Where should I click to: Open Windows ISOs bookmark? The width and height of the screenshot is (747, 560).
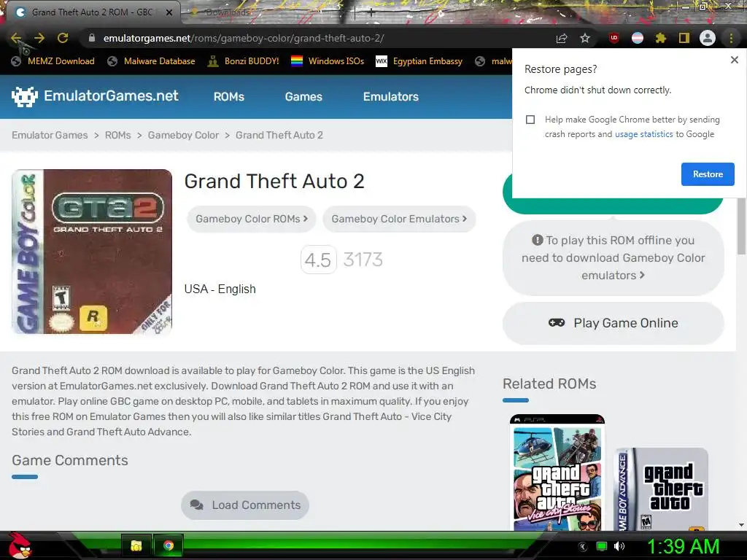click(328, 61)
